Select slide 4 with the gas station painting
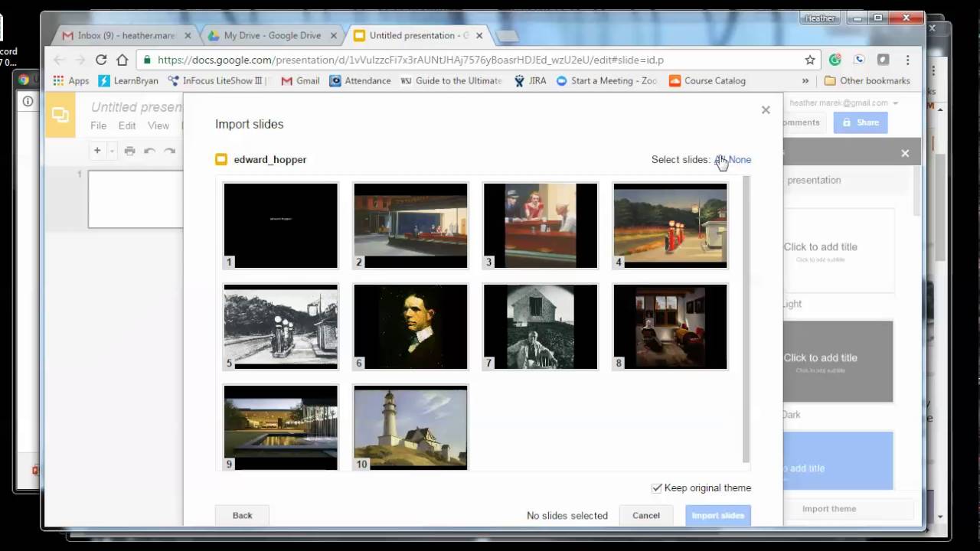This screenshot has height=551, width=980. 670,226
